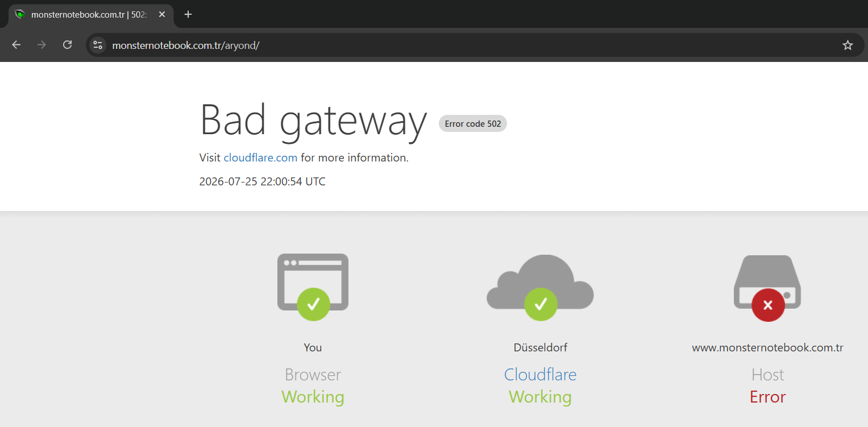Image resolution: width=868 pixels, height=427 pixels.
Task: Click the browser back arrow
Action: pyautogui.click(x=16, y=45)
